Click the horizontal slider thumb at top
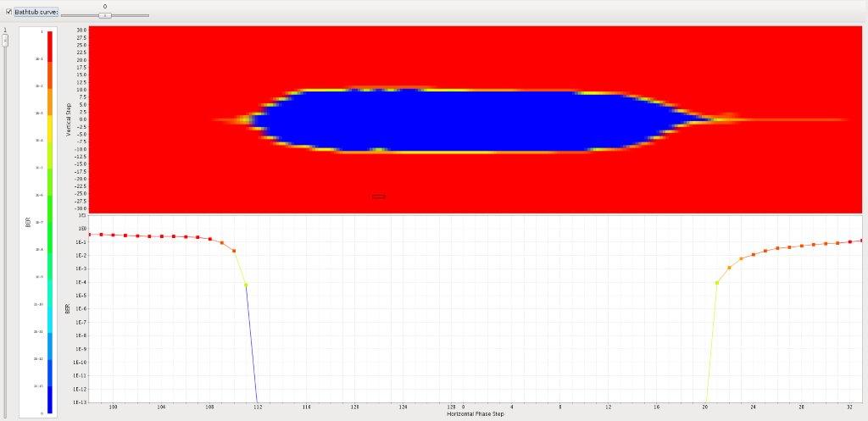Viewport: 868px width, 421px height. 104,15
